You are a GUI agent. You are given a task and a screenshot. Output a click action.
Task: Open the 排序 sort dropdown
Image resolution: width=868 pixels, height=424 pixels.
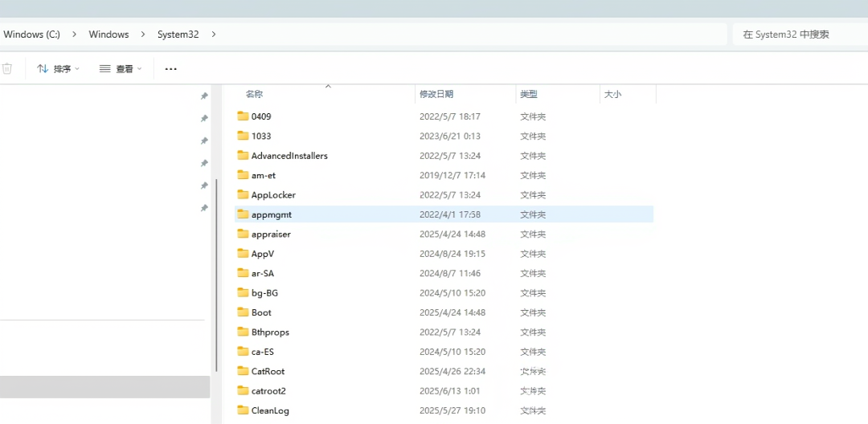[x=58, y=69]
